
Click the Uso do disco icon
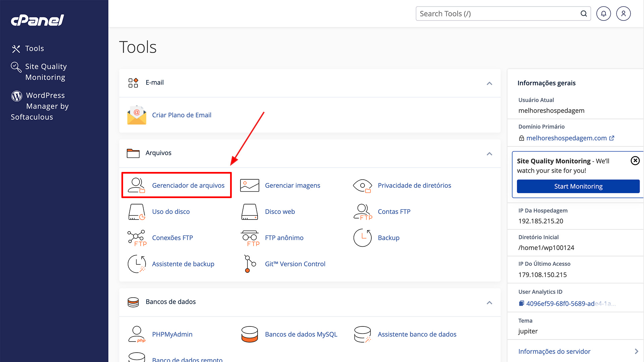(137, 212)
